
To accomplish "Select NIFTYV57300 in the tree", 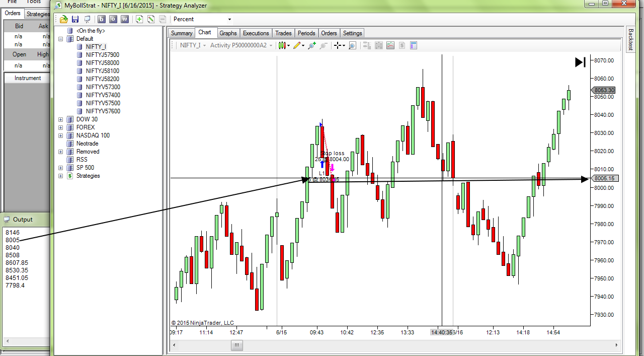I will (103, 87).
